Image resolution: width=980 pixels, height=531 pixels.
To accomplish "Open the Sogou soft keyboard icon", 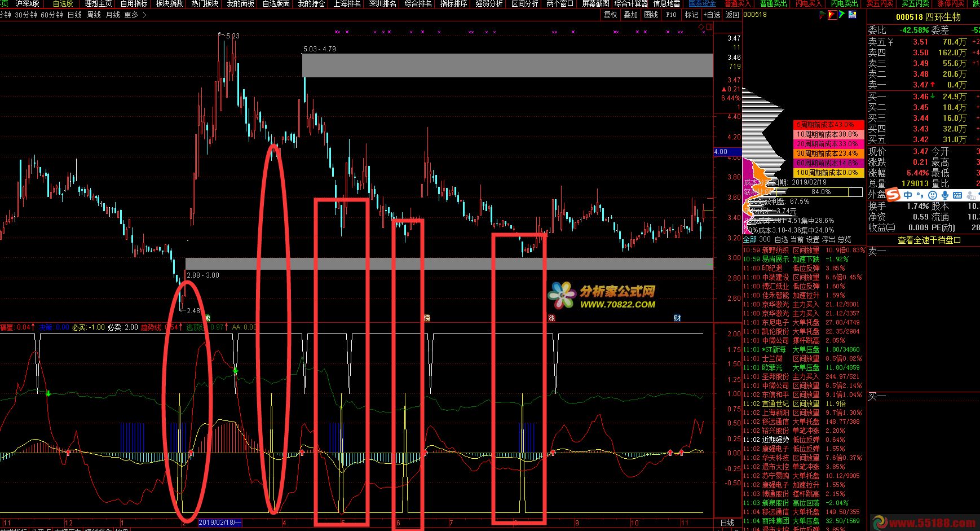I will coord(957,195).
